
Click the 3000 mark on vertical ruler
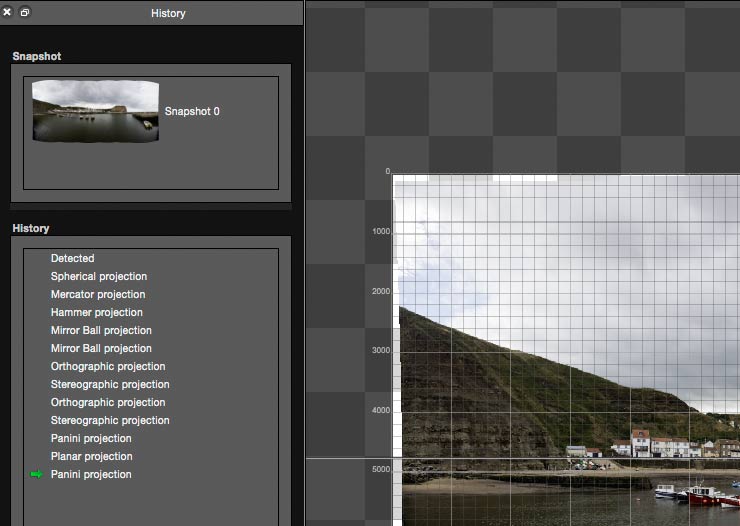pyautogui.click(x=381, y=350)
